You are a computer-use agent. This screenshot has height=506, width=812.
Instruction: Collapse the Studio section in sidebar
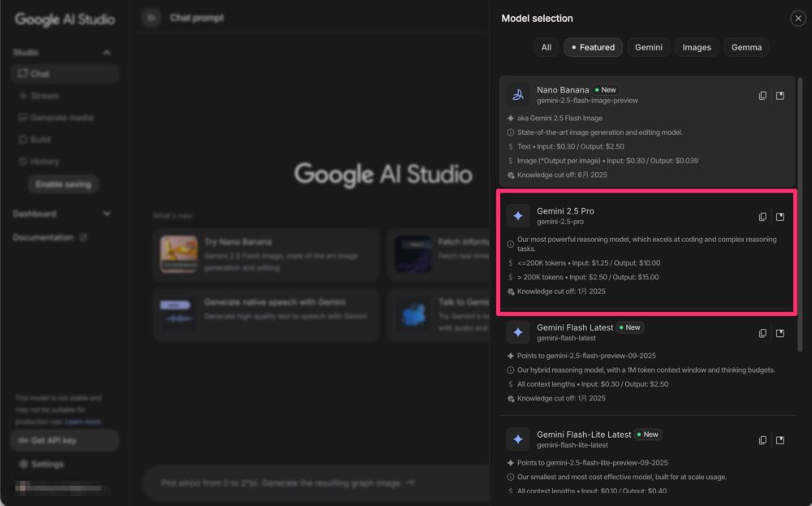tap(106, 53)
